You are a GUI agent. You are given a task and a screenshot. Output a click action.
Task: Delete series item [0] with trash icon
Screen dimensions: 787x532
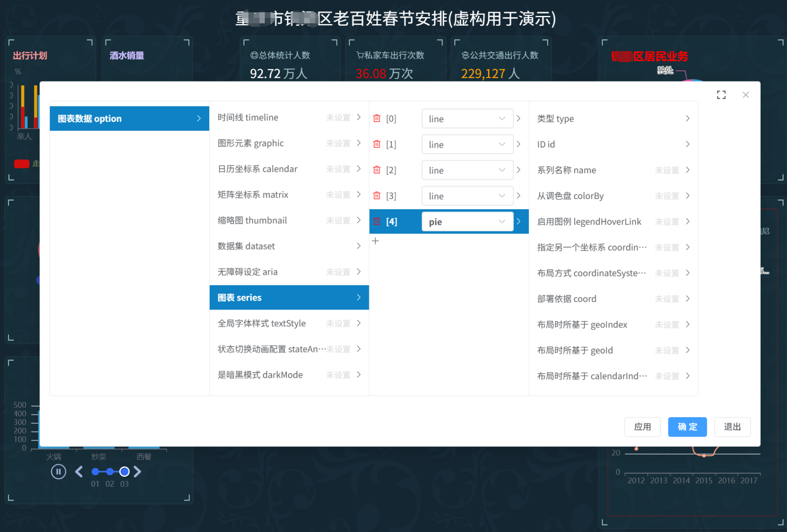point(377,118)
